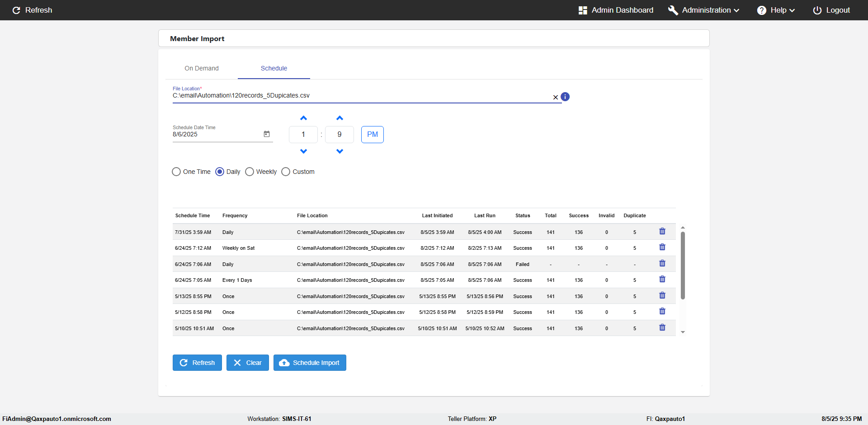Image resolution: width=868 pixels, height=425 pixels.
Task: Decrease the minutes with the down chevron
Action: tap(340, 151)
